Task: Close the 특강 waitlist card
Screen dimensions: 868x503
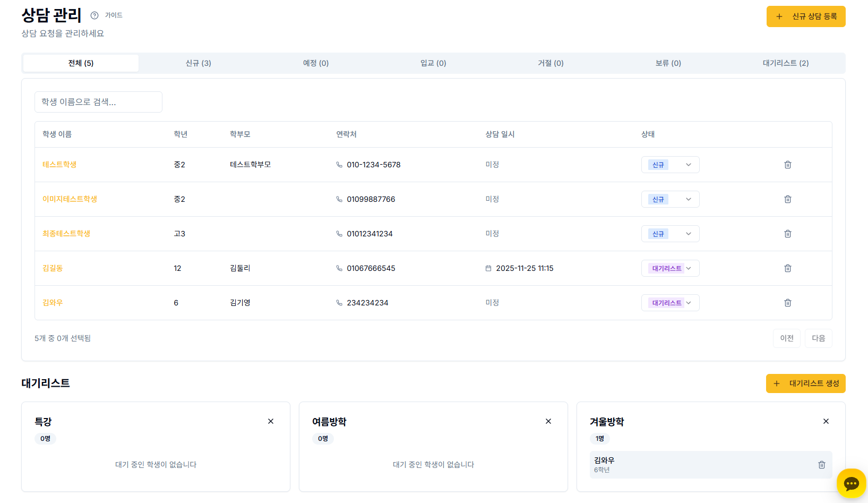Action: (x=271, y=421)
